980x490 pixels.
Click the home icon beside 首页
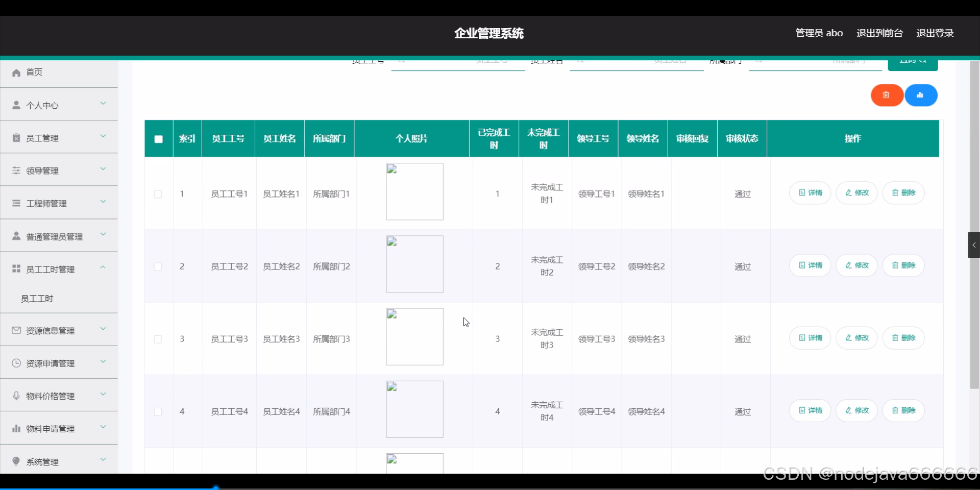16,72
